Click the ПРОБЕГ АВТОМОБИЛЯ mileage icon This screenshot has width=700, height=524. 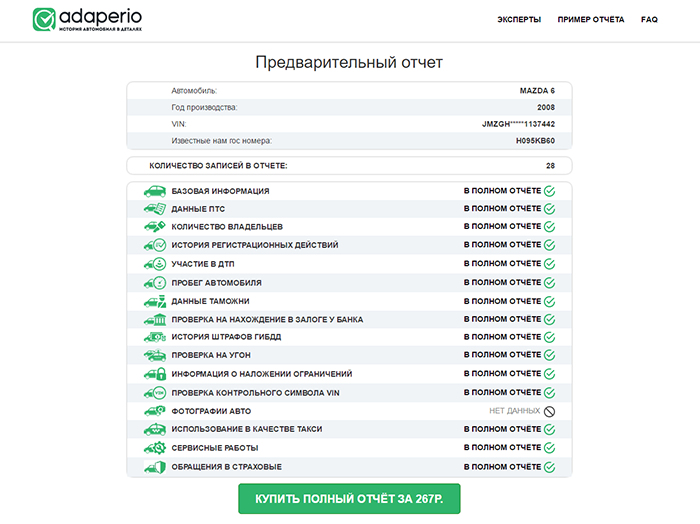click(154, 282)
